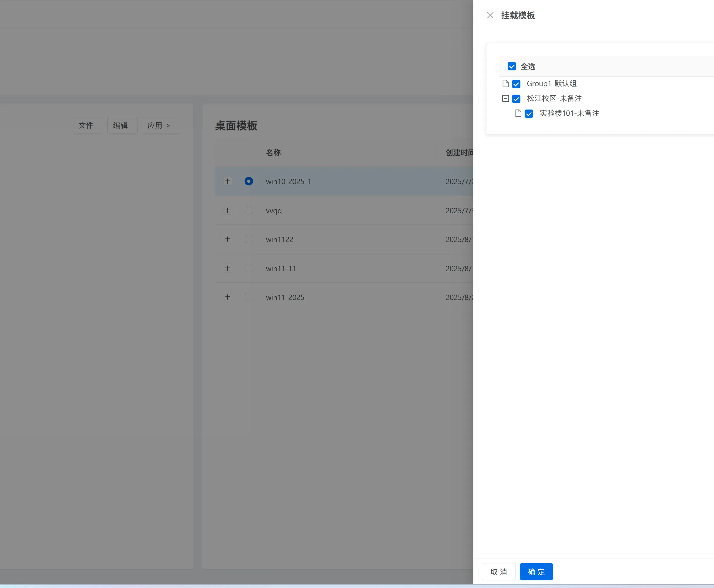
Task: Open the 文件 menu
Action: click(87, 125)
